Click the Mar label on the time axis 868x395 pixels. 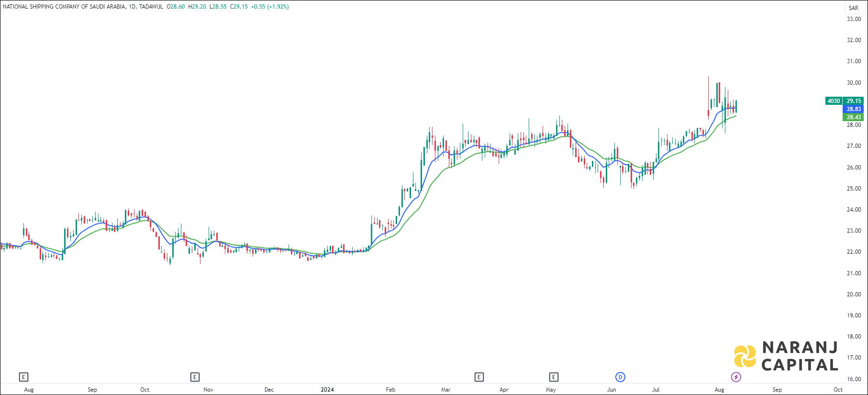click(445, 390)
